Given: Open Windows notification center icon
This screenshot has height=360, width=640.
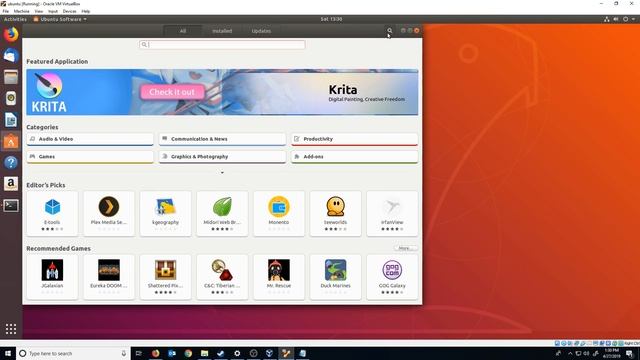Looking at the screenshot, I should coord(630,353).
